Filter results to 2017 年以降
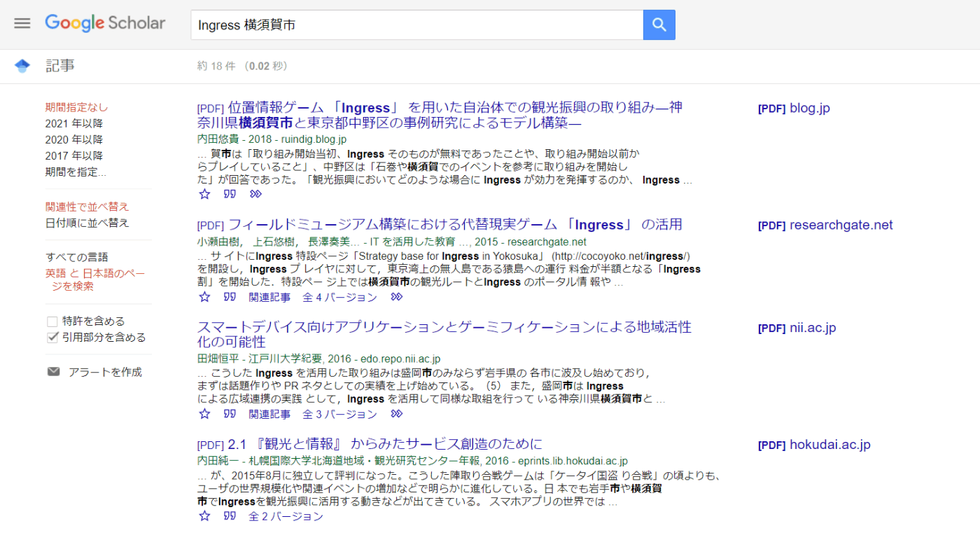Viewport: 980px width, 533px height. pos(74,155)
